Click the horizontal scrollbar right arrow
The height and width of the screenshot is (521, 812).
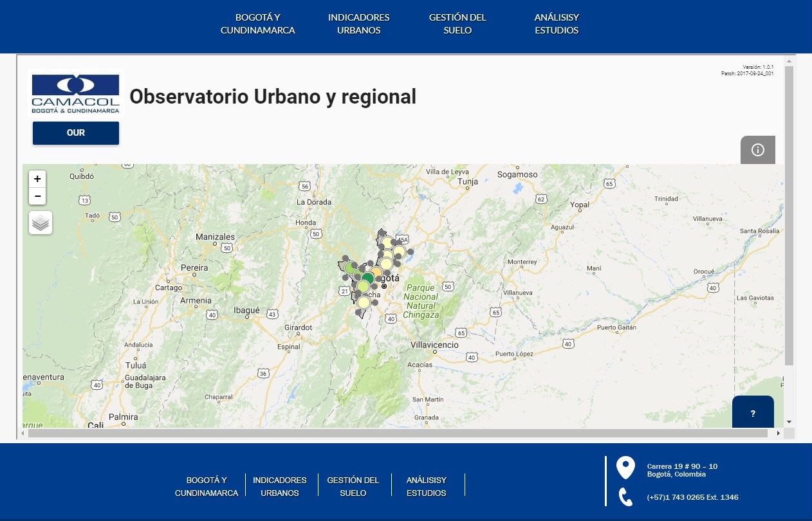coord(779,434)
